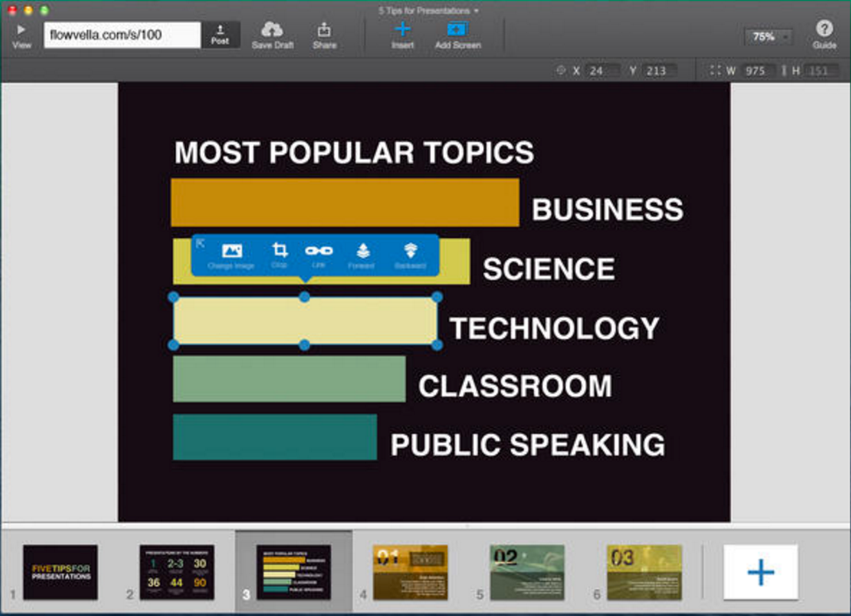Click the Post button
The width and height of the screenshot is (851, 616).
point(220,36)
